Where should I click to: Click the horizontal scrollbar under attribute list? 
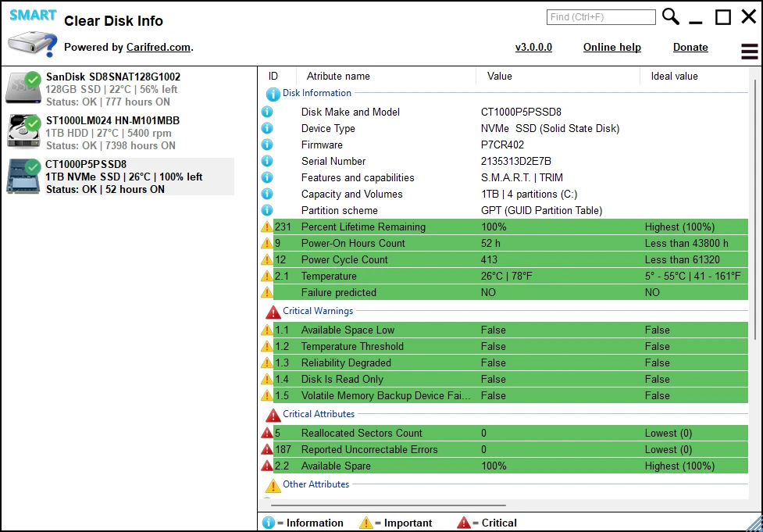pos(388,505)
